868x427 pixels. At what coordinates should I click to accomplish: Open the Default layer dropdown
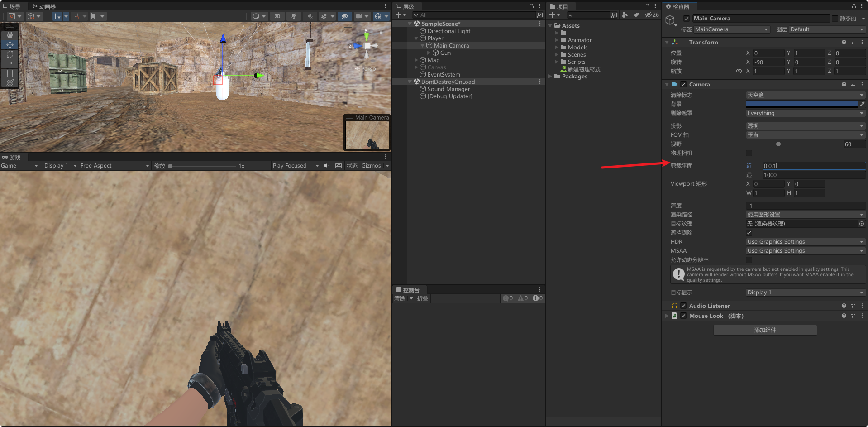(x=827, y=29)
